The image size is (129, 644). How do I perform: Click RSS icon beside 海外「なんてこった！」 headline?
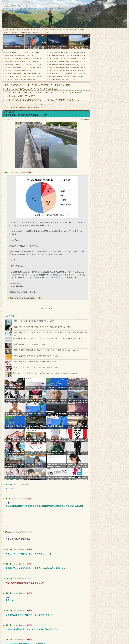click(4, 85)
